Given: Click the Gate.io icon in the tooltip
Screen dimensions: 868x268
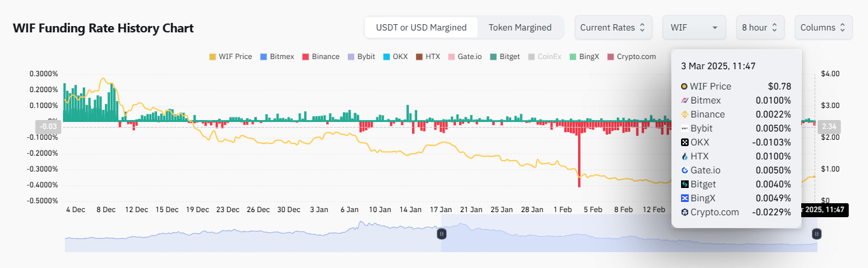Looking at the screenshot, I should [x=684, y=170].
